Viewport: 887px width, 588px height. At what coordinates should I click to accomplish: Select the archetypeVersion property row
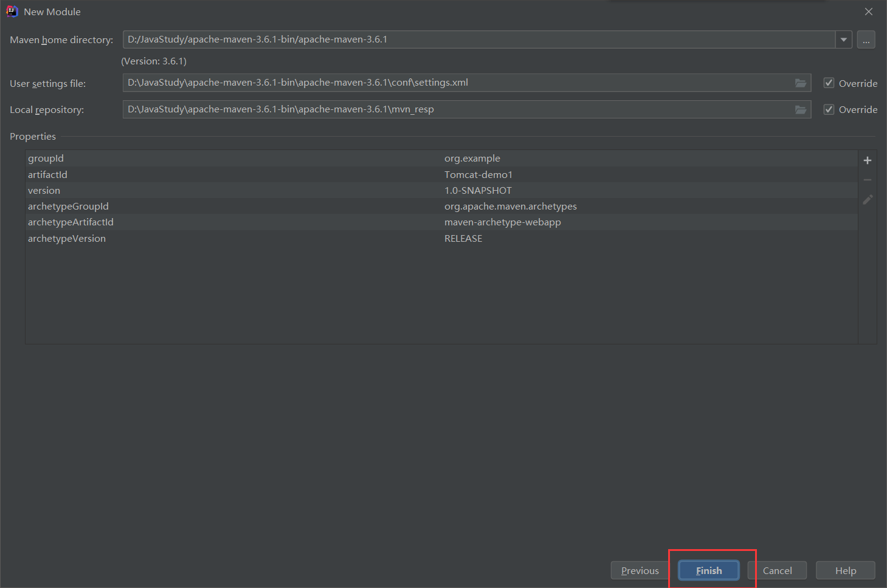point(441,238)
